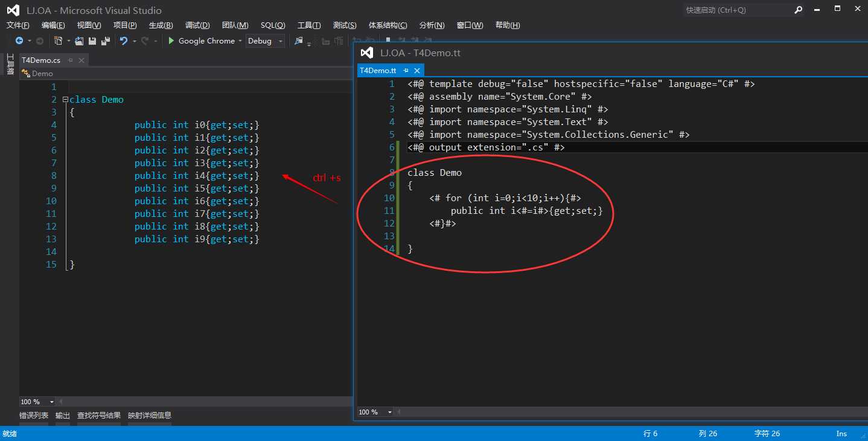Click the Save All icon
Image resolution: width=868 pixels, height=441 pixels.
click(106, 41)
